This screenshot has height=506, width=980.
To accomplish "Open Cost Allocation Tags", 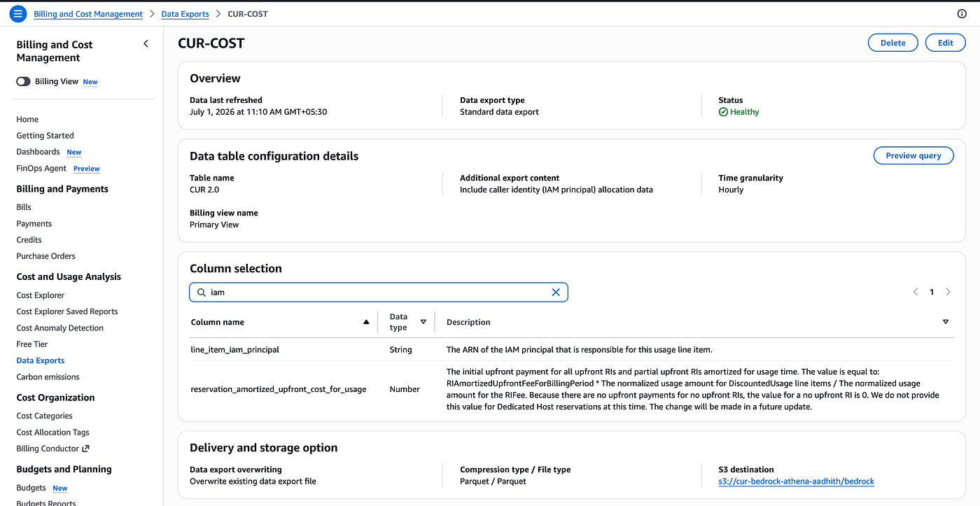I will [52, 433].
